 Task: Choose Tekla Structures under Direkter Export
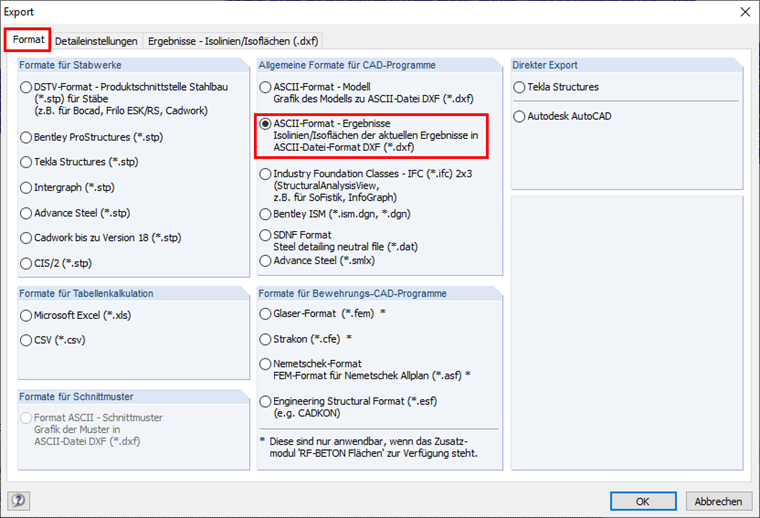coord(519,87)
